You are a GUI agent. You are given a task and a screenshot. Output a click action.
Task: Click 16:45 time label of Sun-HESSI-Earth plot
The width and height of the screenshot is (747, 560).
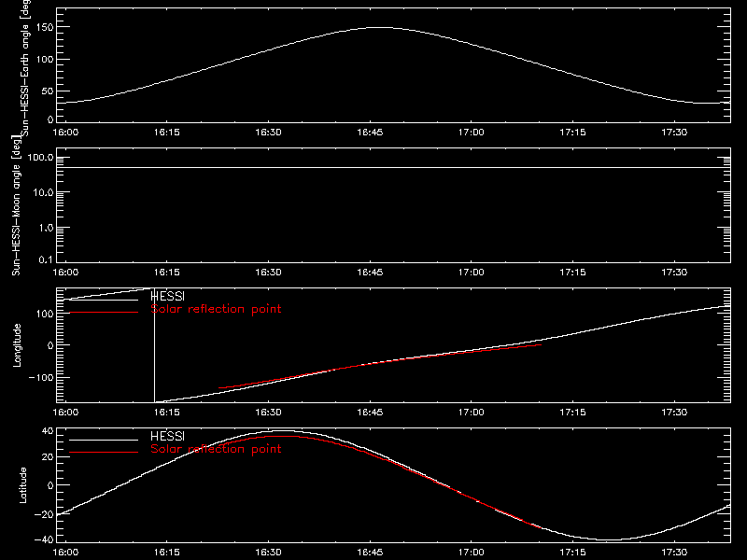370,133
